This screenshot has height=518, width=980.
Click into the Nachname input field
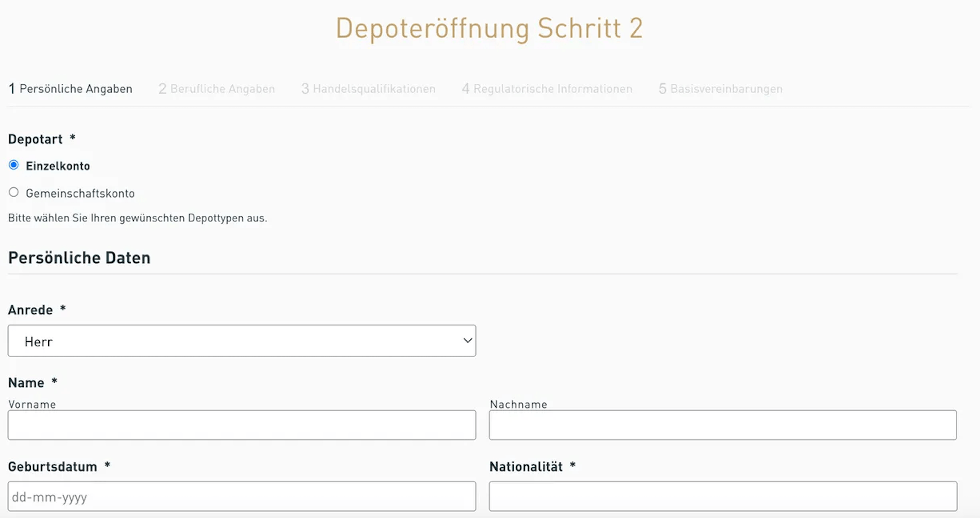coord(723,425)
